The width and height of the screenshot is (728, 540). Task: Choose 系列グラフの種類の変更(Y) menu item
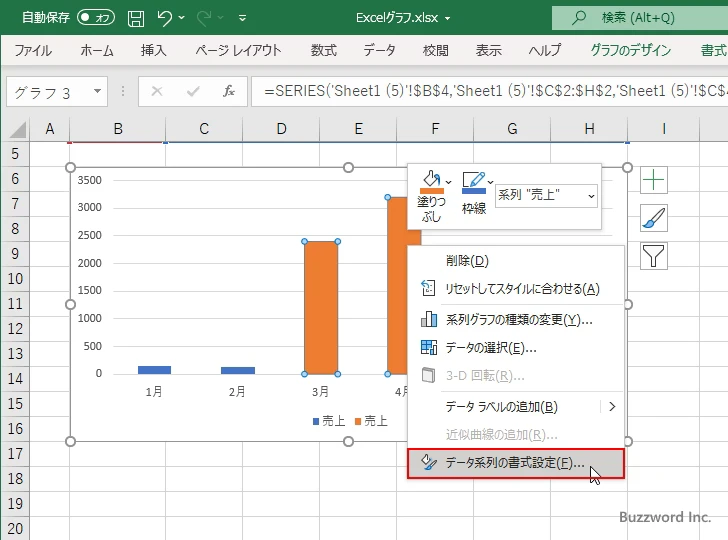tap(515, 319)
